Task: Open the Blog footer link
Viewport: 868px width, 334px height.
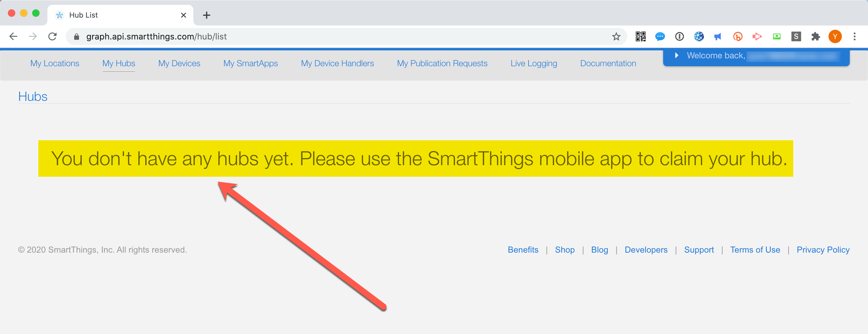Action: coord(599,250)
